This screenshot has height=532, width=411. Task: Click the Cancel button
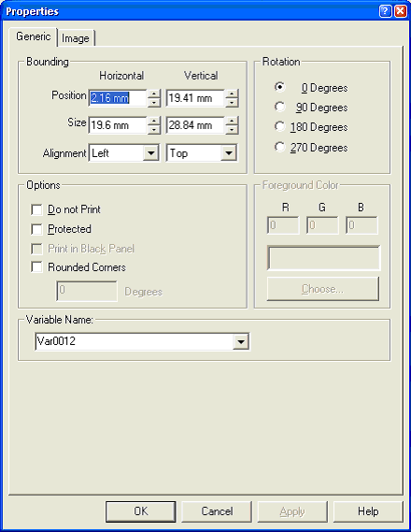tap(217, 511)
